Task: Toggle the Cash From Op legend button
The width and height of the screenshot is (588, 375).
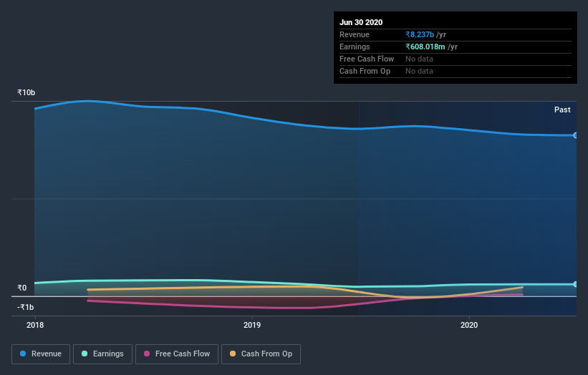Action: click(x=261, y=354)
